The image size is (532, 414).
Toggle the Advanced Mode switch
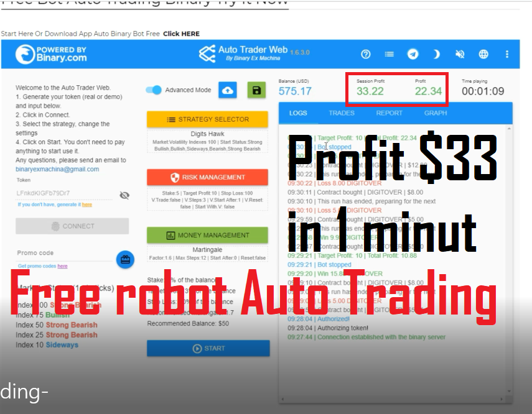pos(154,90)
